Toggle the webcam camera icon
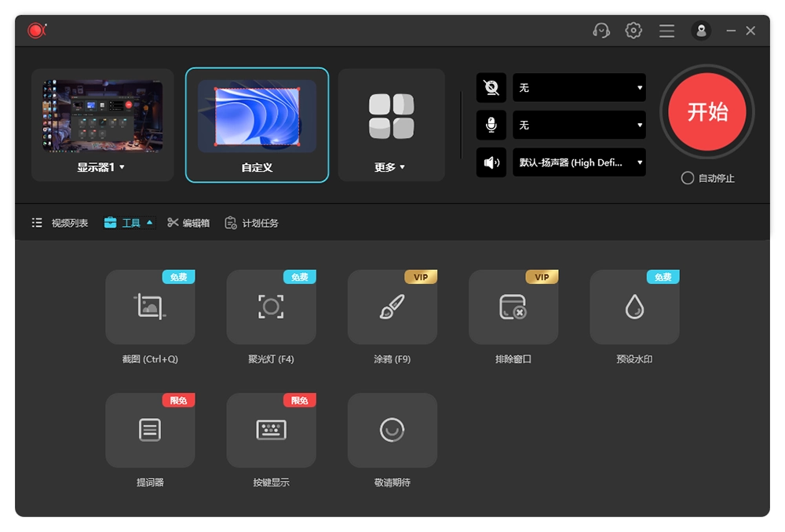 (x=491, y=87)
